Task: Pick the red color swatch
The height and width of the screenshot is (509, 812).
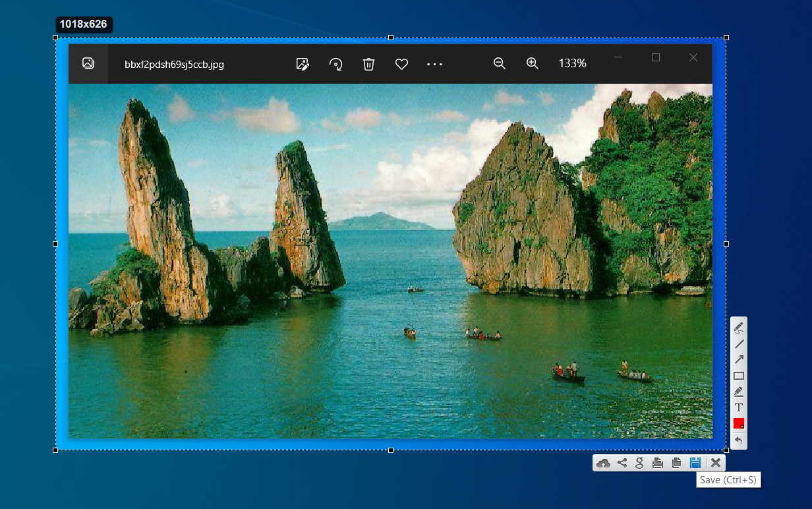Action: pos(739,423)
